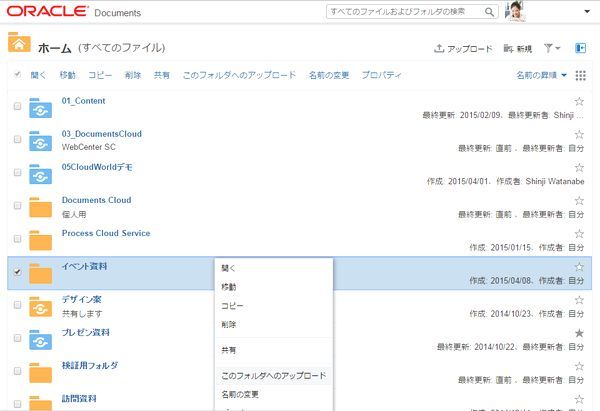The width and height of the screenshot is (600, 411).
Task: Favorite Process Cloud Service with its star
Action: pyautogui.click(x=579, y=234)
